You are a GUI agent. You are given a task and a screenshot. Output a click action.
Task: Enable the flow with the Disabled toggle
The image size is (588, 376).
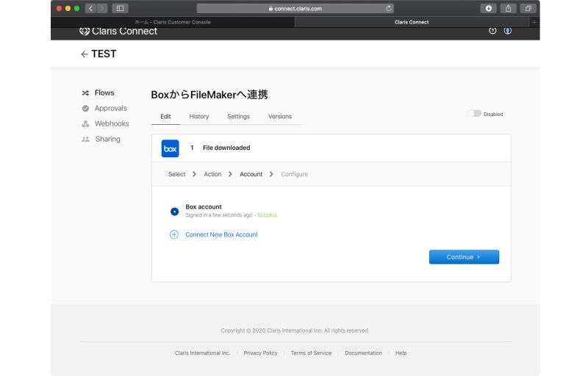pyautogui.click(x=474, y=114)
